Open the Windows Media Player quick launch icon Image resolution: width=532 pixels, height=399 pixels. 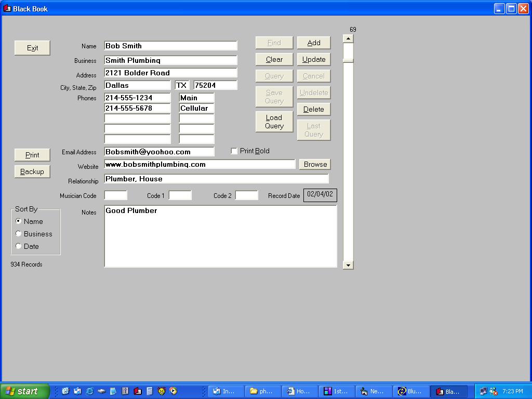coord(173,391)
